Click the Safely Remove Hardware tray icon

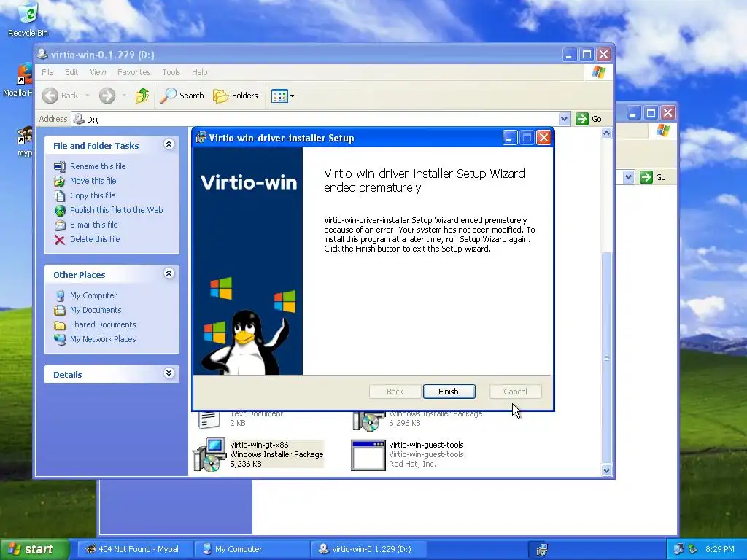(693, 549)
